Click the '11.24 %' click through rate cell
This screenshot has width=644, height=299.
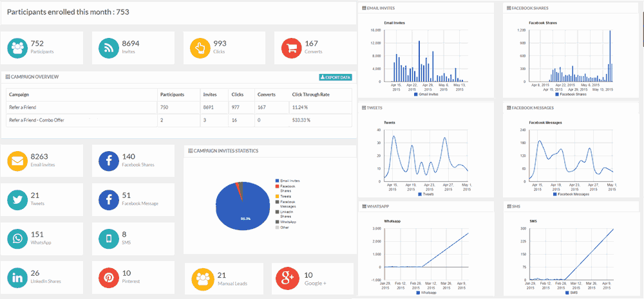pos(300,107)
